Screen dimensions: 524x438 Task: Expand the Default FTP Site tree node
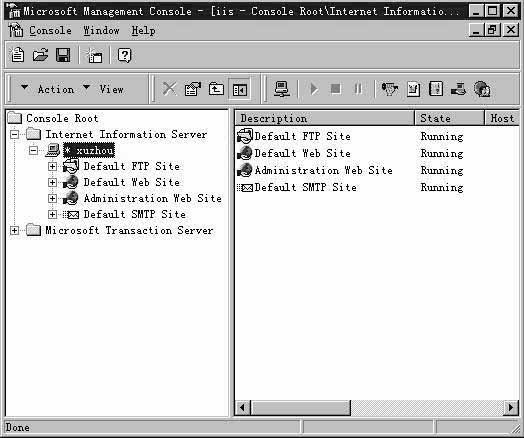(52, 166)
